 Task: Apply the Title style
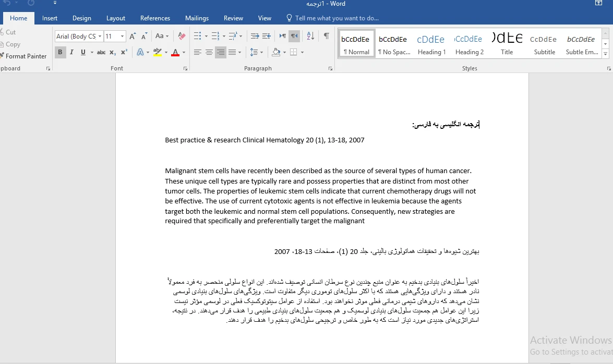[x=507, y=44]
